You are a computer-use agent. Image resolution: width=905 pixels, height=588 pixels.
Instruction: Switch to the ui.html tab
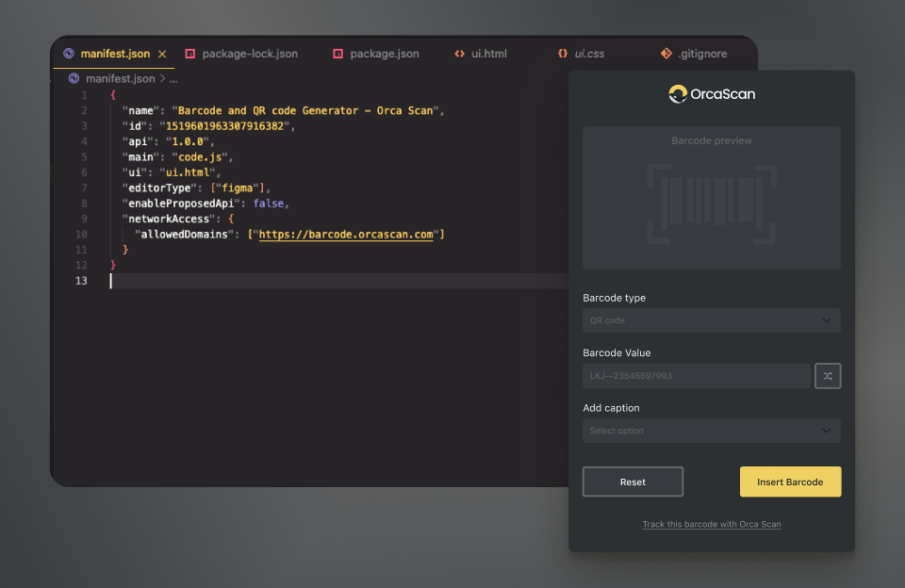[488, 54]
